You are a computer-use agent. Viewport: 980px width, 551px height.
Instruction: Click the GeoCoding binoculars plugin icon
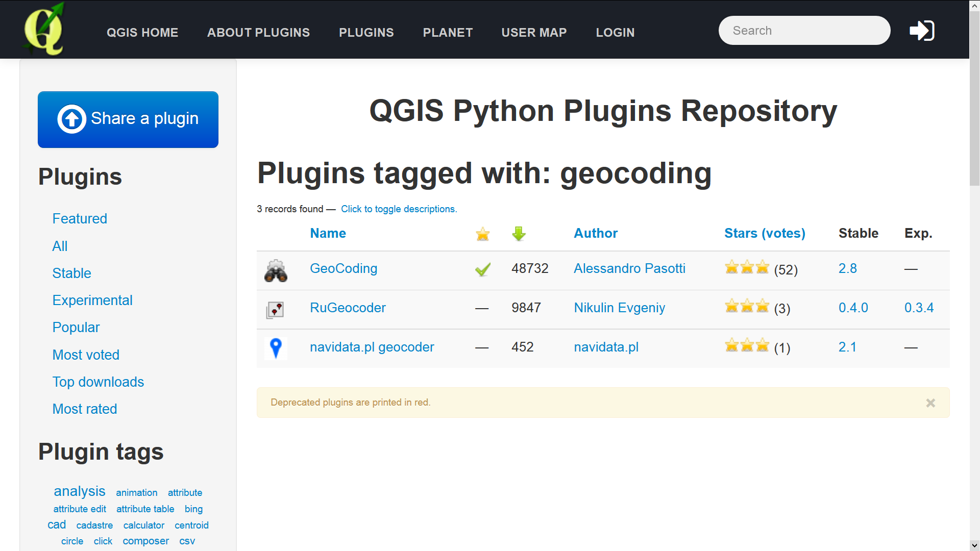point(276,270)
